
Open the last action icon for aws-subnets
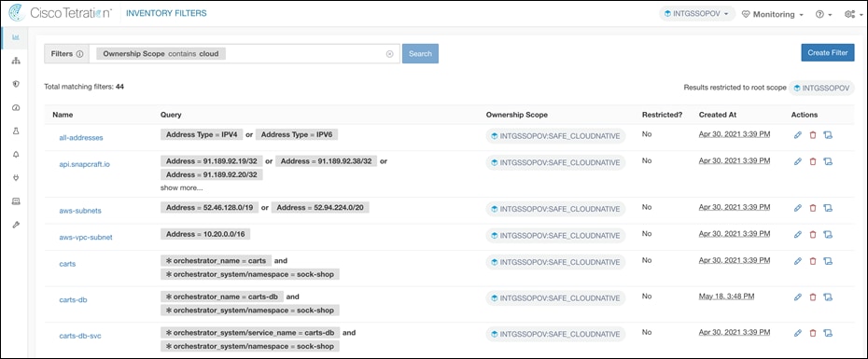click(828, 208)
